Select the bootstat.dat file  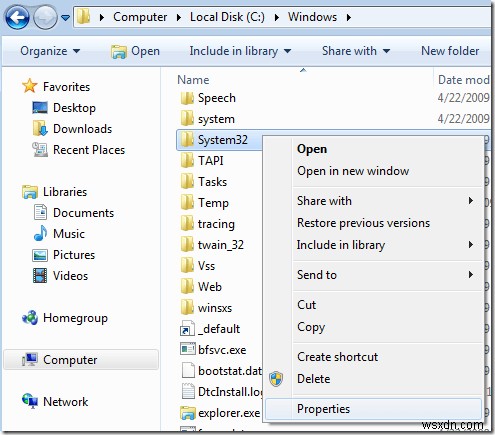click(x=230, y=371)
